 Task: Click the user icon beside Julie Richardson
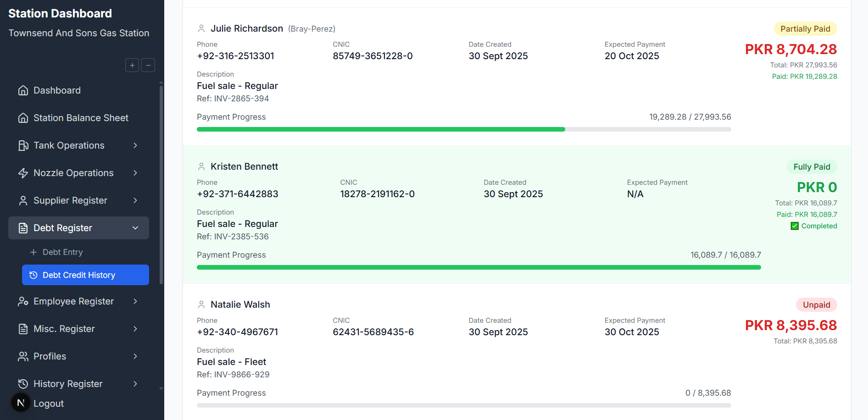201,28
